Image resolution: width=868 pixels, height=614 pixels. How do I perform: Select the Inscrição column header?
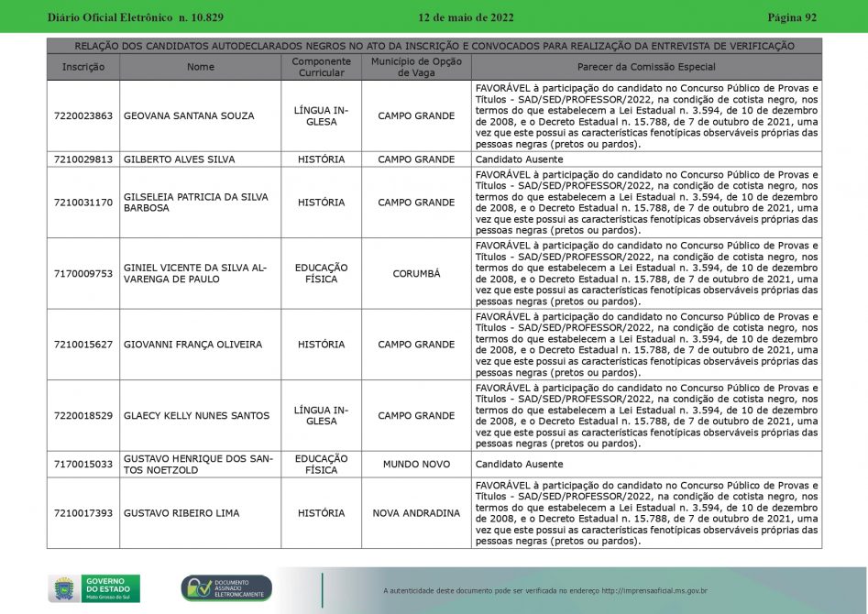[x=83, y=67]
